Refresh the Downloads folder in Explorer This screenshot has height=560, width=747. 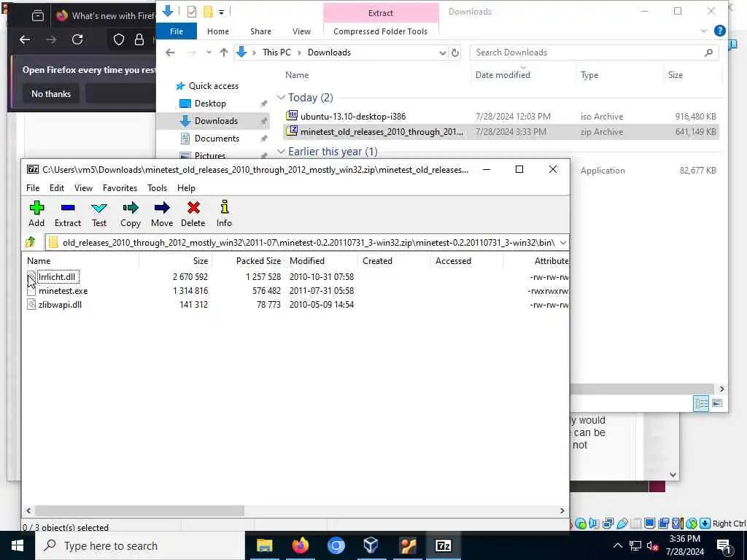(x=455, y=52)
